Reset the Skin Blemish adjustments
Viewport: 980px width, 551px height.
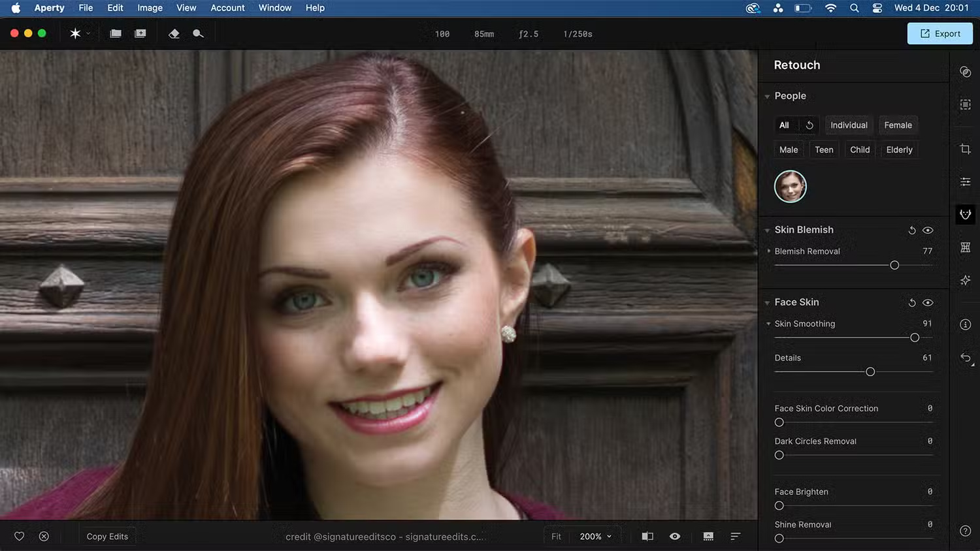pyautogui.click(x=912, y=230)
